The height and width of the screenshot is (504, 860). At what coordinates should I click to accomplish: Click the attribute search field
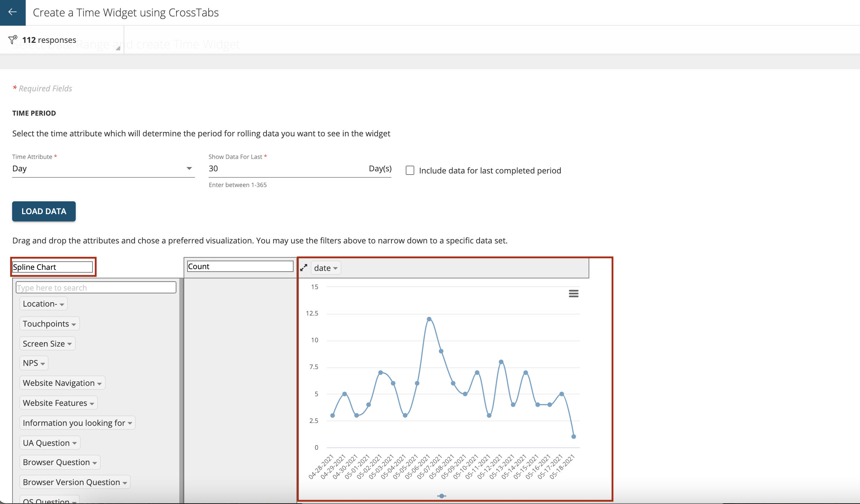[x=96, y=288]
